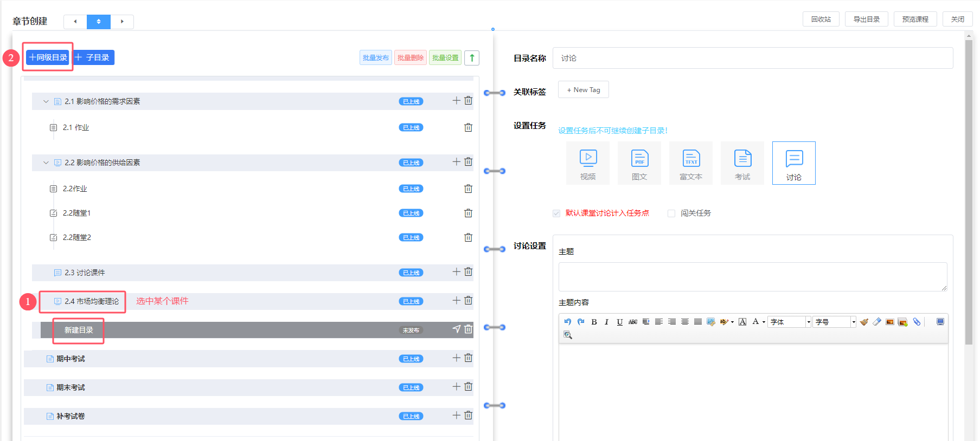Click the undo arrow in editor

tap(567, 322)
